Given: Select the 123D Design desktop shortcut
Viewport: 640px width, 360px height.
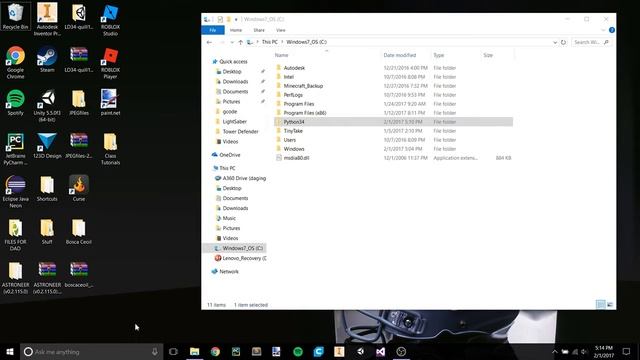Looking at the screenshot, I should tap(47, 145).
